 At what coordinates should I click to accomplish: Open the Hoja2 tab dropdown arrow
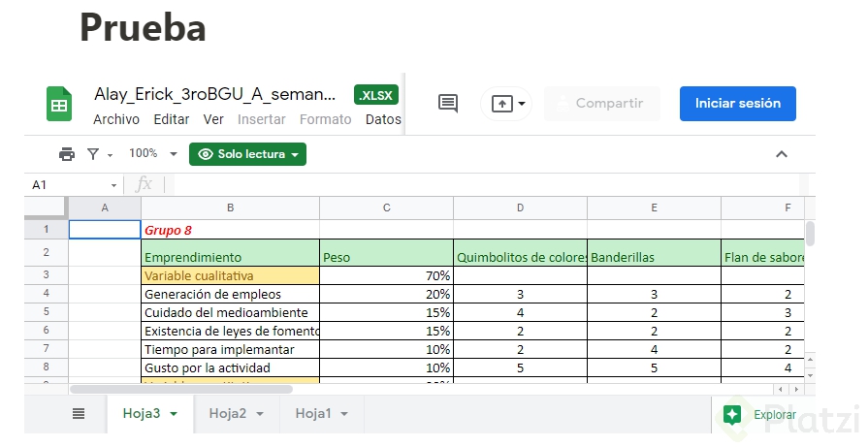(x=260, y=414)
